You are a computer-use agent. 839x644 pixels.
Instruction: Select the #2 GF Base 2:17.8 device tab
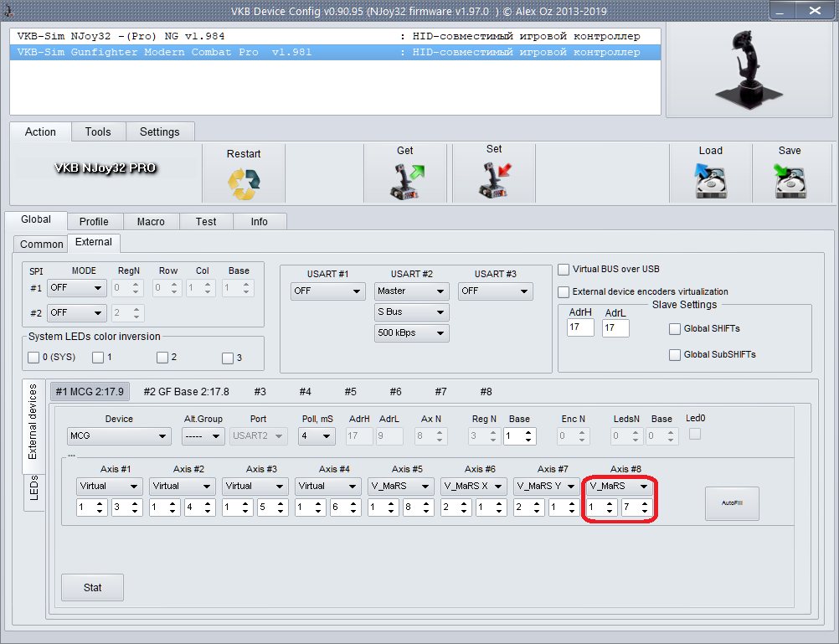click(x=186, y=391)
